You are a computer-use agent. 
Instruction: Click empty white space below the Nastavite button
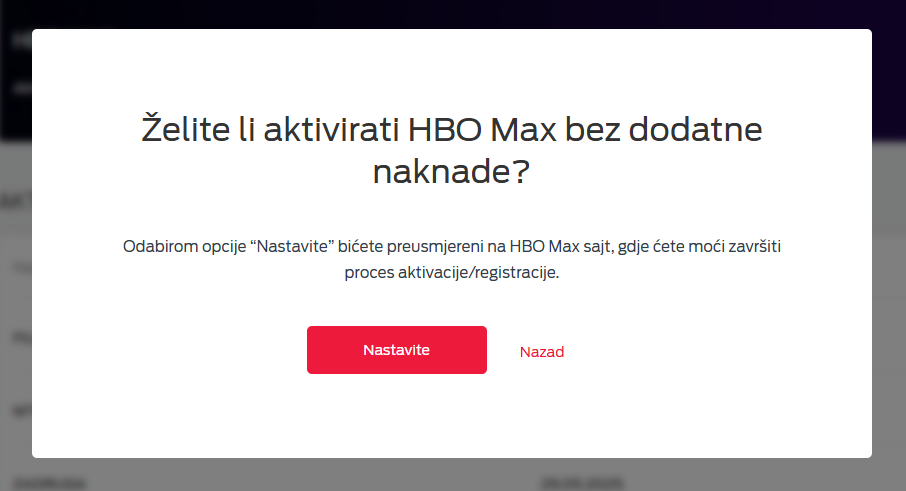click(x=396, y=416)
